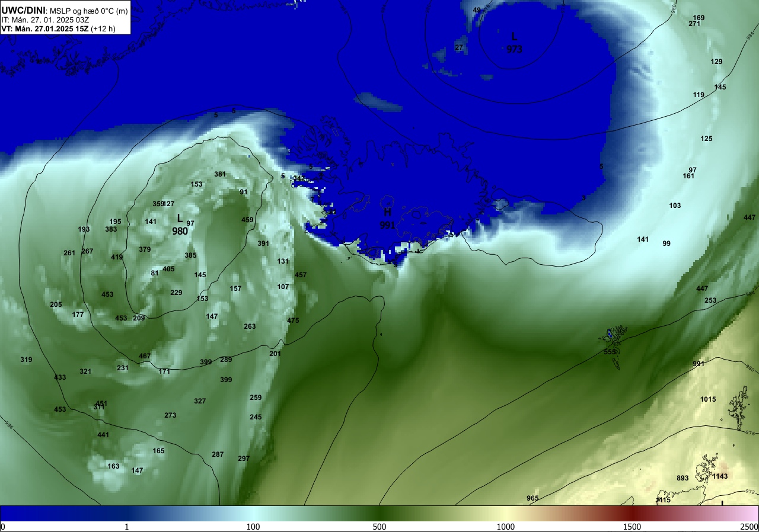The image size is (759, 532).
Task: Click the height value 327
Action: pos(200,401)
